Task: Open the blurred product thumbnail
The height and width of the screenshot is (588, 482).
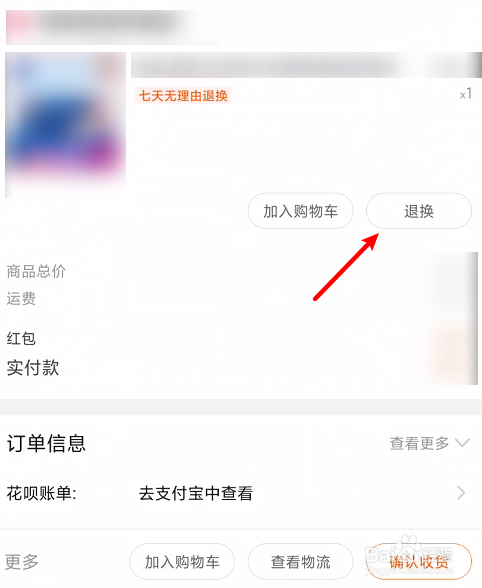Action: pyautogui.click(x=65, y=124)
